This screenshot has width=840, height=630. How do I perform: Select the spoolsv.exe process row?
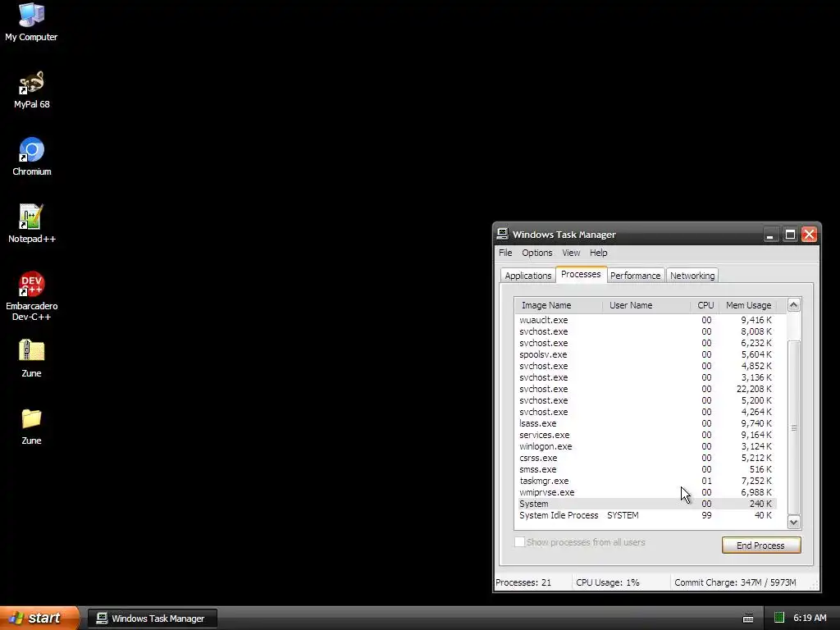(646, 354)
